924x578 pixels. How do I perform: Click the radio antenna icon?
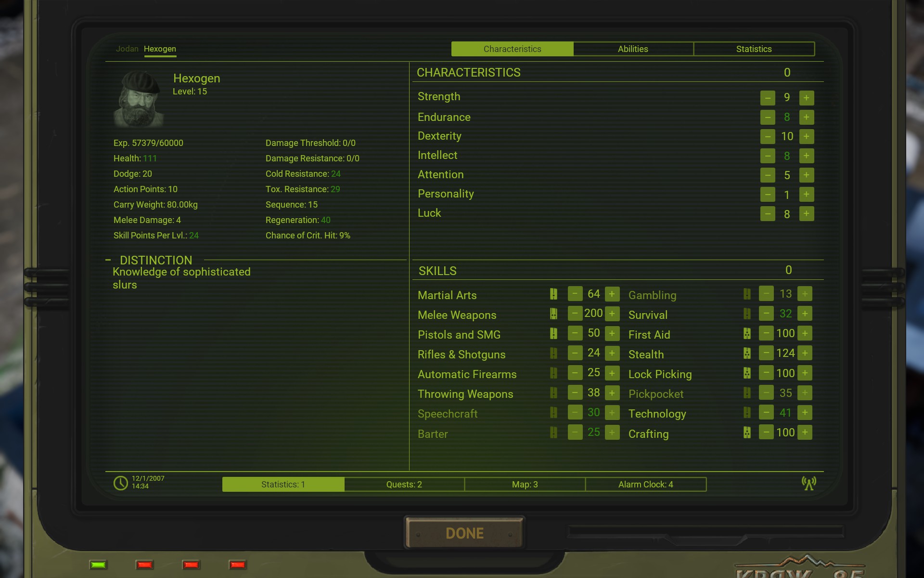(808, 483)
